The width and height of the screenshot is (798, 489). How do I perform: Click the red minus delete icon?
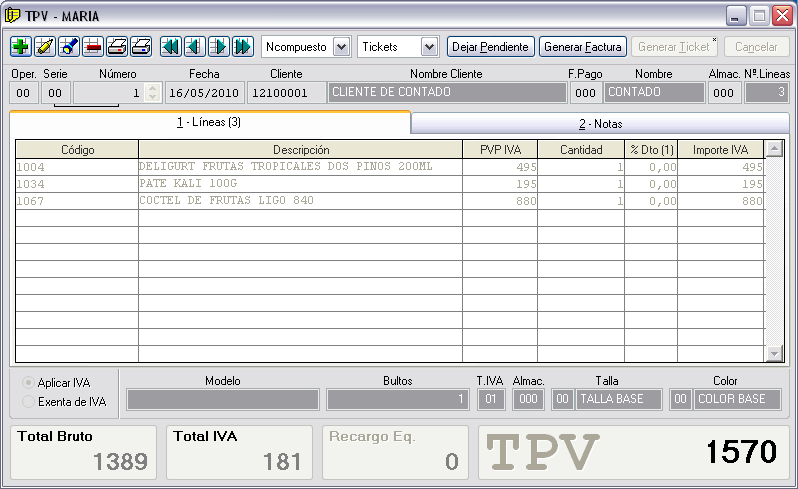pos(92,47)
